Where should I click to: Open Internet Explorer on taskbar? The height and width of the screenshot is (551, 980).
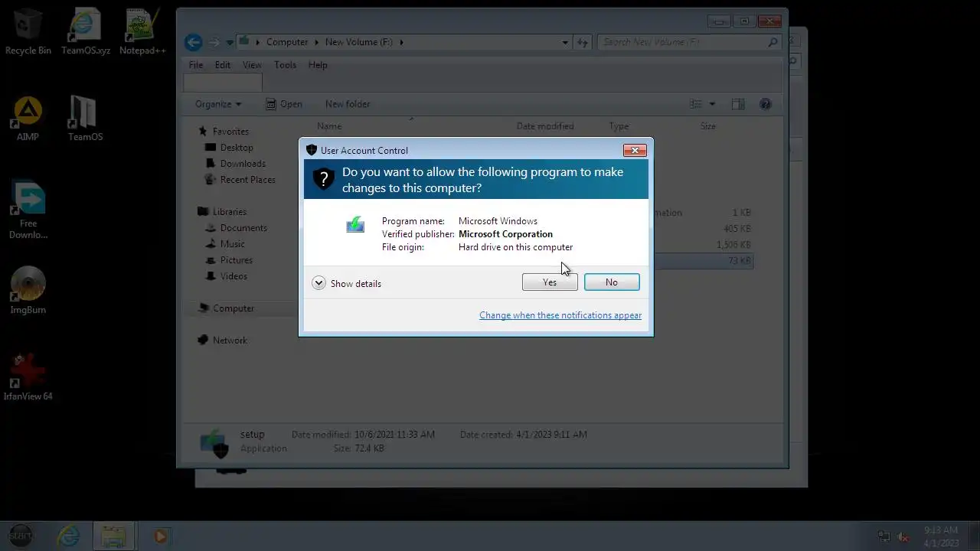point(69,536)
